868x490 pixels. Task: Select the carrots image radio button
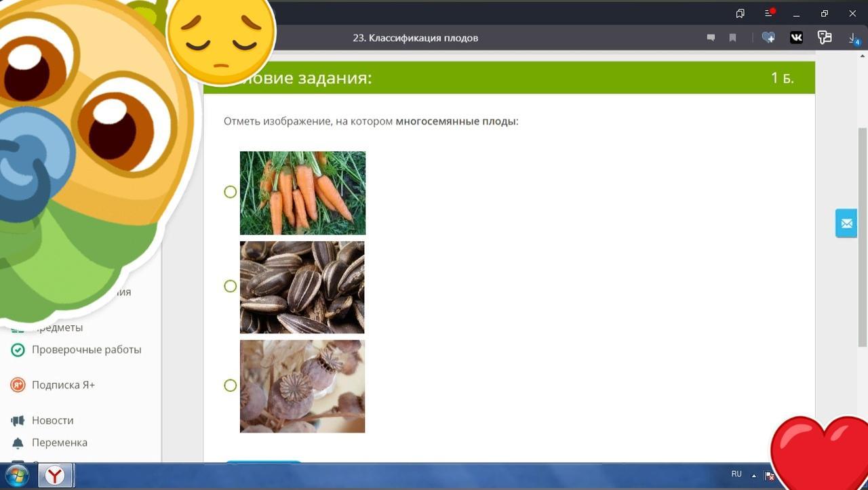(231, 192)
